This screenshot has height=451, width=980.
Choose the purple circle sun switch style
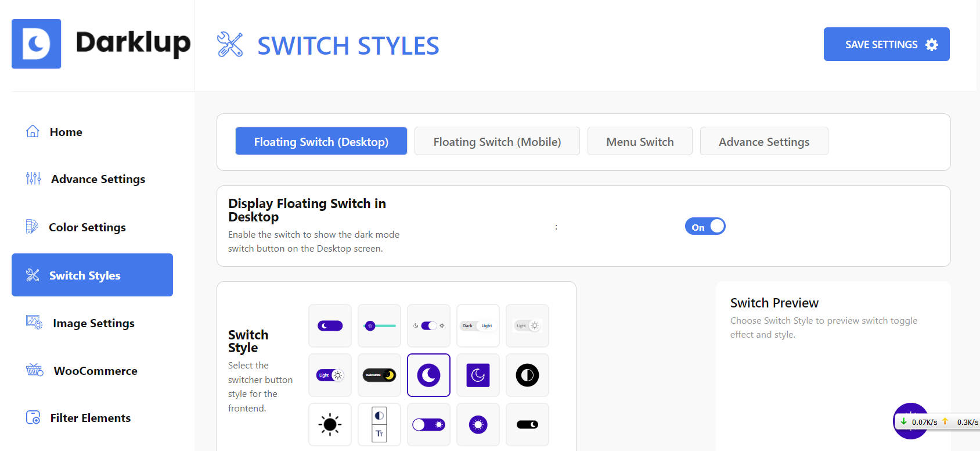478,425
